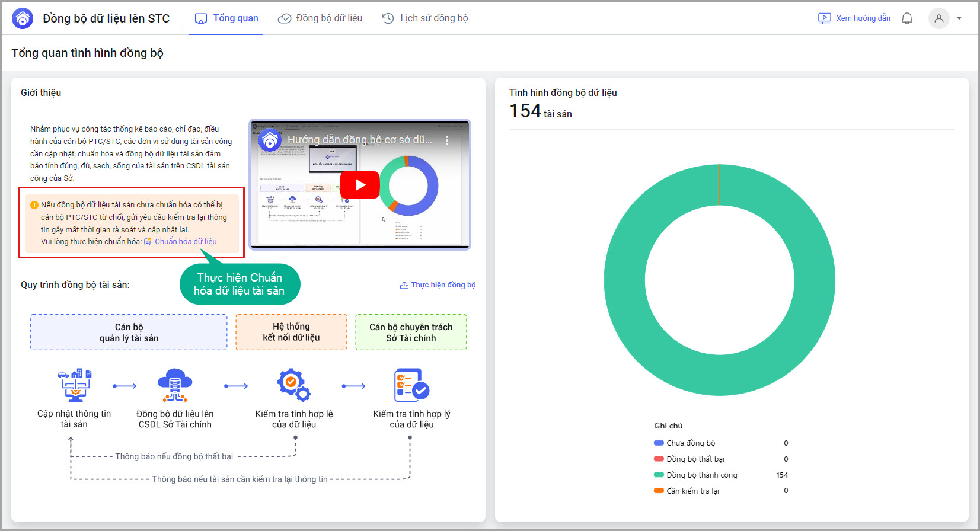Image resolution: width=980 pixels, height=531 pixels.
Task: Click the Chuẩn hóa dữ liệu link
Action: (x=186, y=242)
